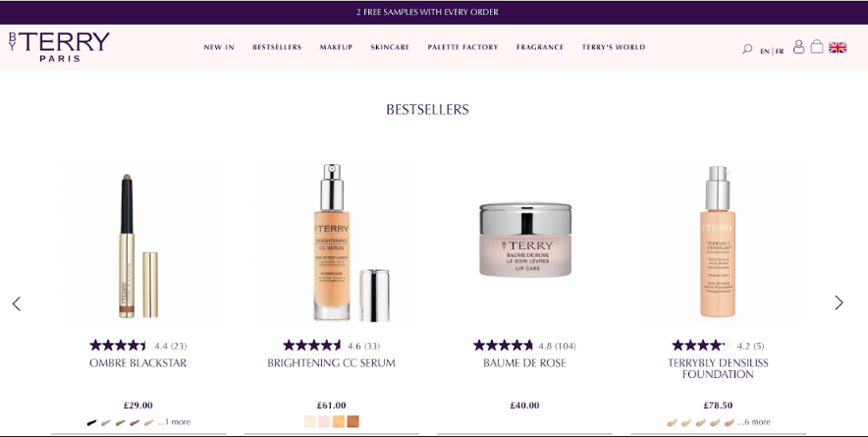Advance carousel with the right arrow
This screenshot has width=868, height=437.
pos(839,302)
